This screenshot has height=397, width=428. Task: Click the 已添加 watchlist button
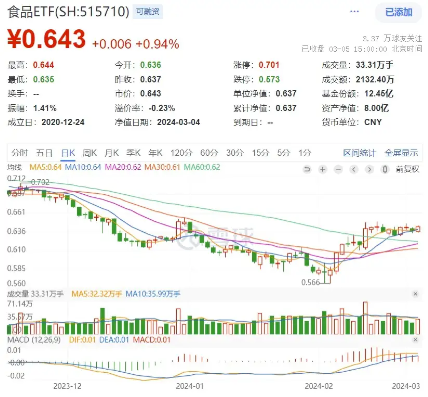point(399,12)
